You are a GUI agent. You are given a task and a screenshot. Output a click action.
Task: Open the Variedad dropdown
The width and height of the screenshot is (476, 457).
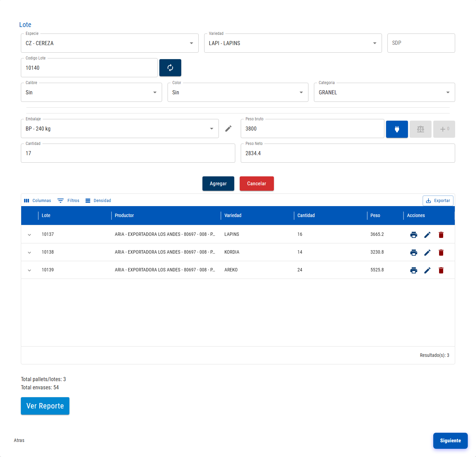pos(293,43)
